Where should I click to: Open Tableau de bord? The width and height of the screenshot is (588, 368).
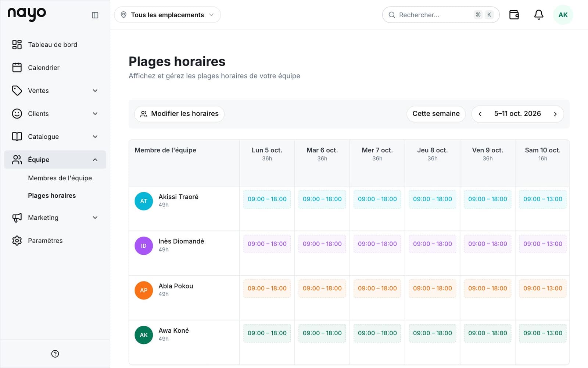[x=55, y=45]
